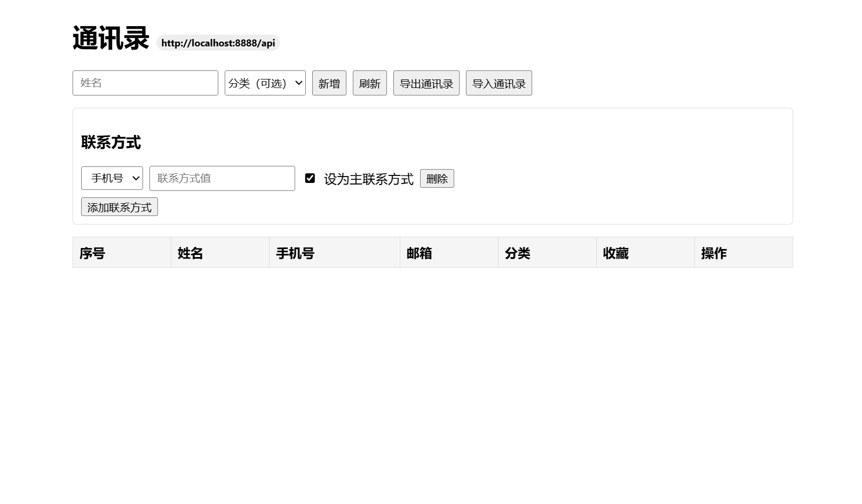Click the 导入通讯录 import button
The image size is (862, 504).
click(x=499, y=83)
